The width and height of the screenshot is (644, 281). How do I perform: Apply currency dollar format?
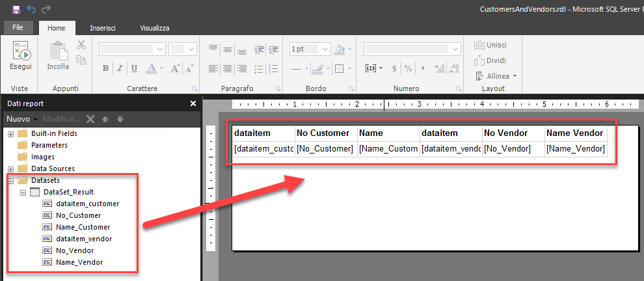click(394, 68)
